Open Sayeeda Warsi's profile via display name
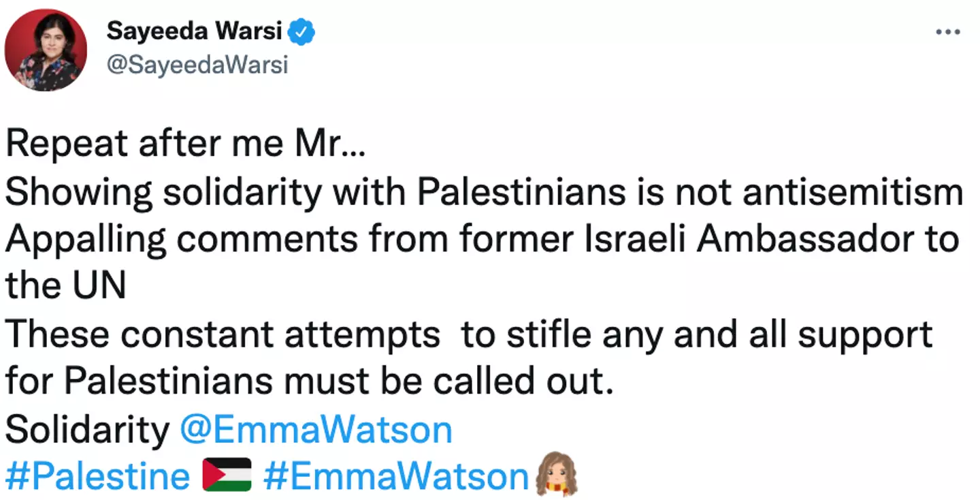The height and width of the screenshot is (500, 980). 197,30
